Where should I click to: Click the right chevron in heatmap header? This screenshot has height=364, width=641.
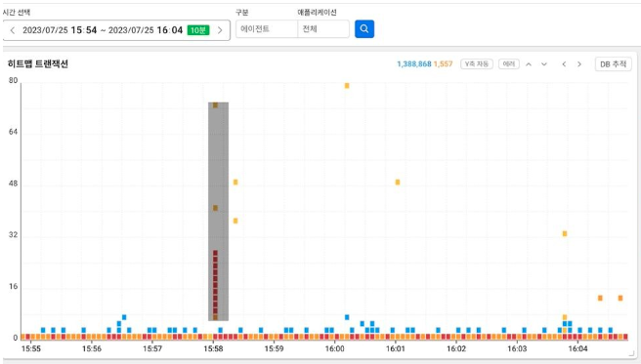point(579,64)
